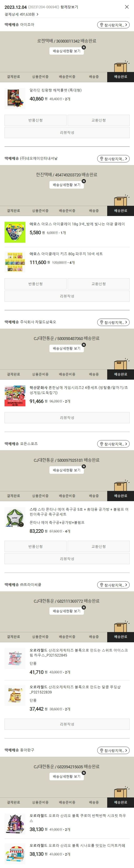Open 참사랑지역 location button for 모든스포츠

pos(113,444)
